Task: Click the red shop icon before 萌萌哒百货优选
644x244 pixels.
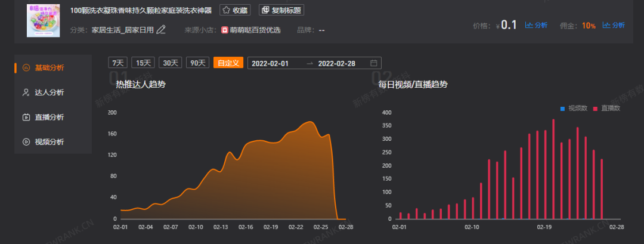Action: click(225, 30)
